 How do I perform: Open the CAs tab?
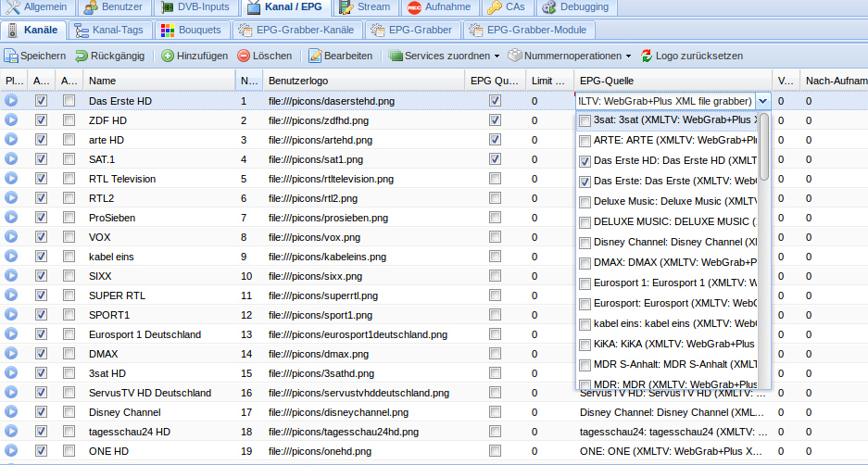click(507, 7)
